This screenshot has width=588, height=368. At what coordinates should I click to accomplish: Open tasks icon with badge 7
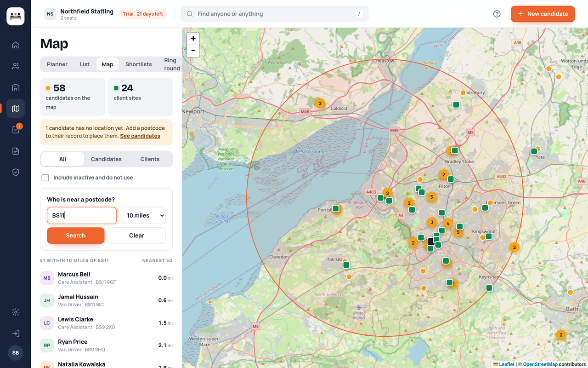[x=16, y=130]
